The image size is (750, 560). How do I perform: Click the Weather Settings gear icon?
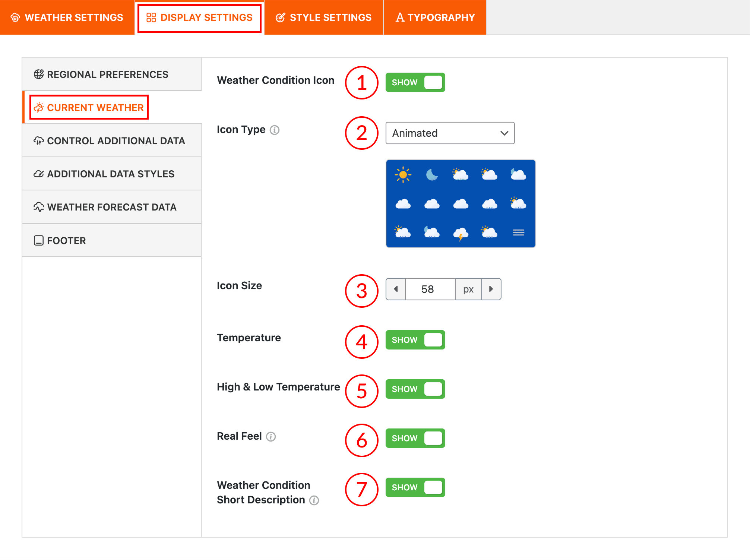tap(15, 18)
